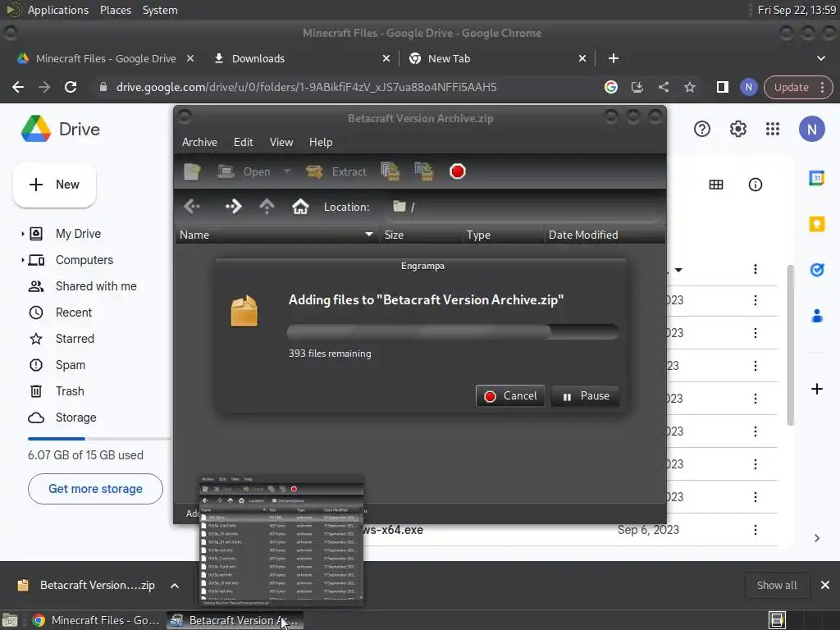This screenshot has height=630, width=840.
Task: Click the New button in Drive
Action: (x=54, y=185)
